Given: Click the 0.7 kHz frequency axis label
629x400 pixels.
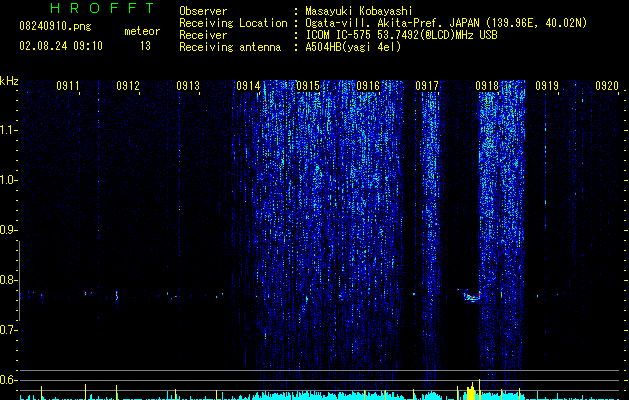Looking at the screenshot, I should click(x=8, y=330).
